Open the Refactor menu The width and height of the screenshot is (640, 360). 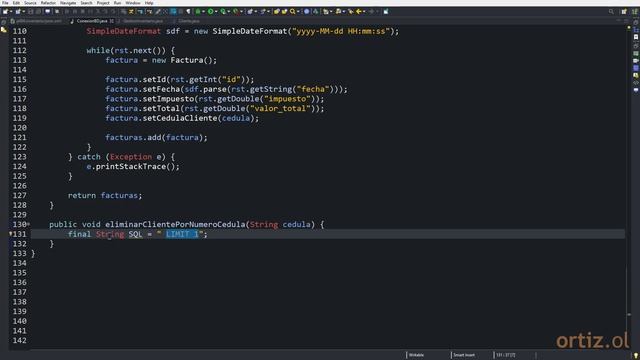pos(48,3)
